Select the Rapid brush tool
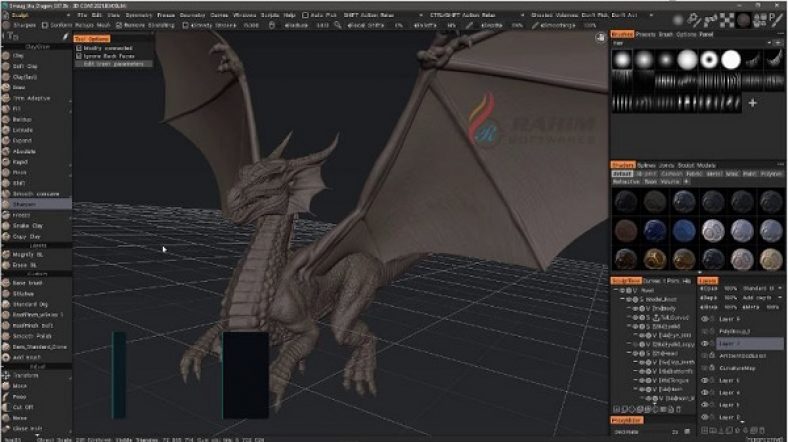This screenshot has width=788, height=442. click(24, 161)
